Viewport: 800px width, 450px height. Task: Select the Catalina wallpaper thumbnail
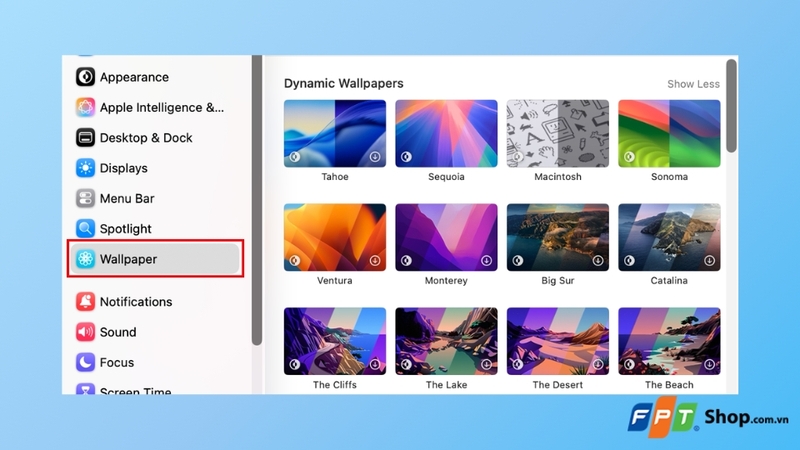pyautogui.click(x=669, y=237)
